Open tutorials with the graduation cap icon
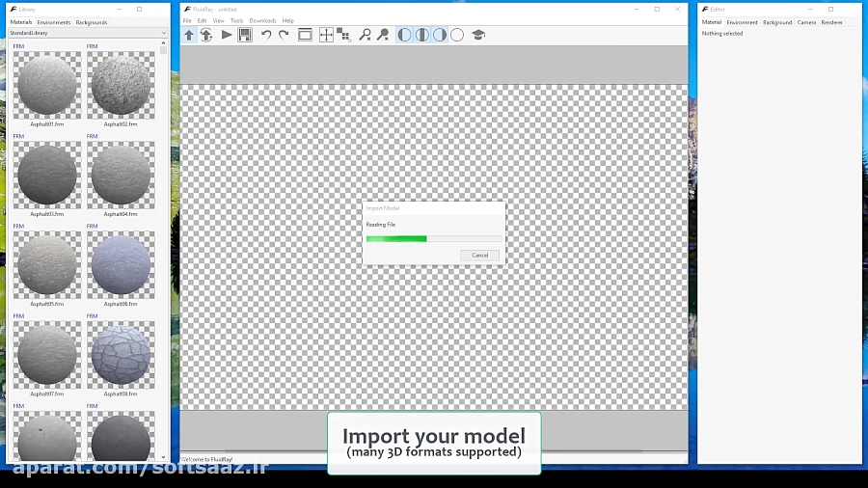Image resolution: width=868 pixels, height=488 pixels. pos(478,35)
